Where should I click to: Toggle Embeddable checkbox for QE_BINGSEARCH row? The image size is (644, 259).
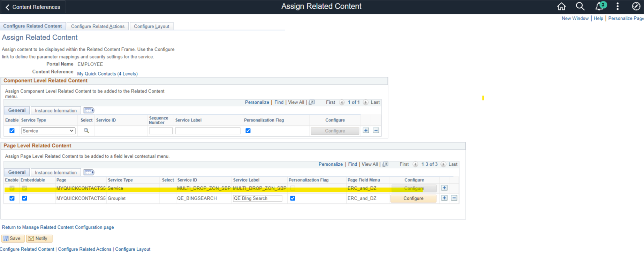pyautogui.click(x=24, y=198)
